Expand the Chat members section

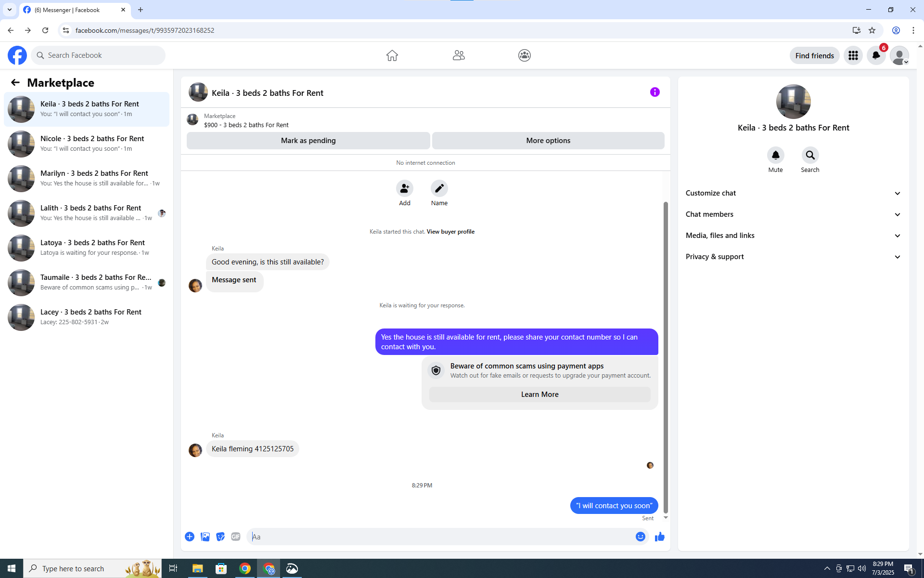(x=793, y=214)
